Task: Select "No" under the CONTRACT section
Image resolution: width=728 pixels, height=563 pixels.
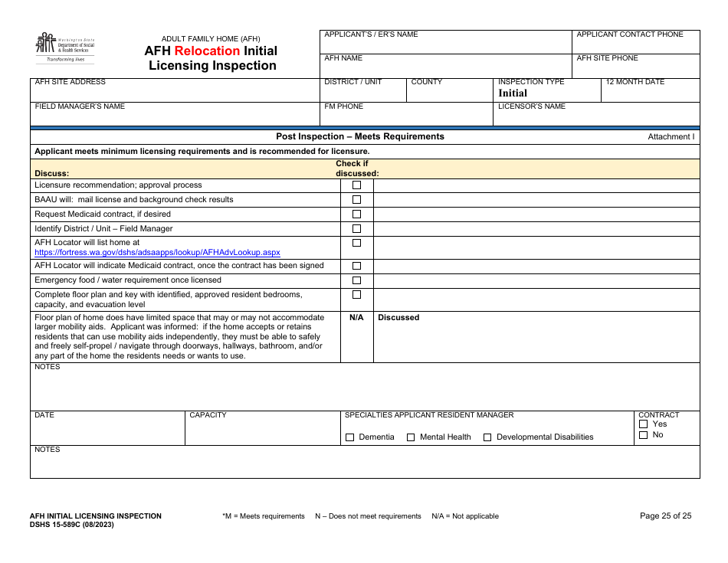Action: pyautogui.click(x=642, y=434)
